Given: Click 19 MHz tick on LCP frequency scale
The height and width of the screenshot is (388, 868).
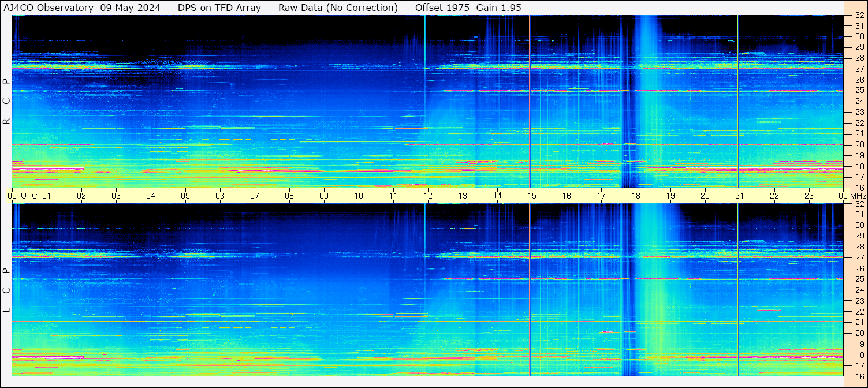Looking at the screenshot, I should pos(859,344).
